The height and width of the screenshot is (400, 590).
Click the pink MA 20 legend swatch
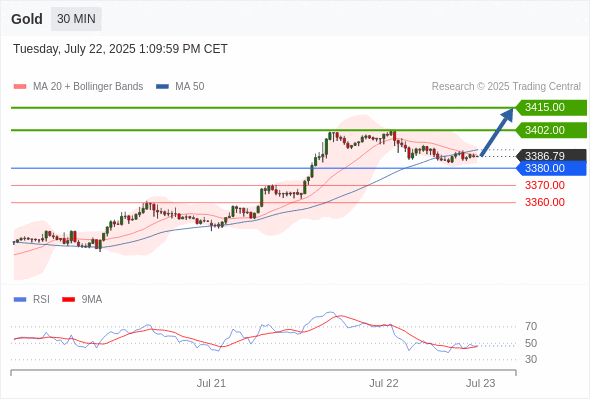click(20, 87)
